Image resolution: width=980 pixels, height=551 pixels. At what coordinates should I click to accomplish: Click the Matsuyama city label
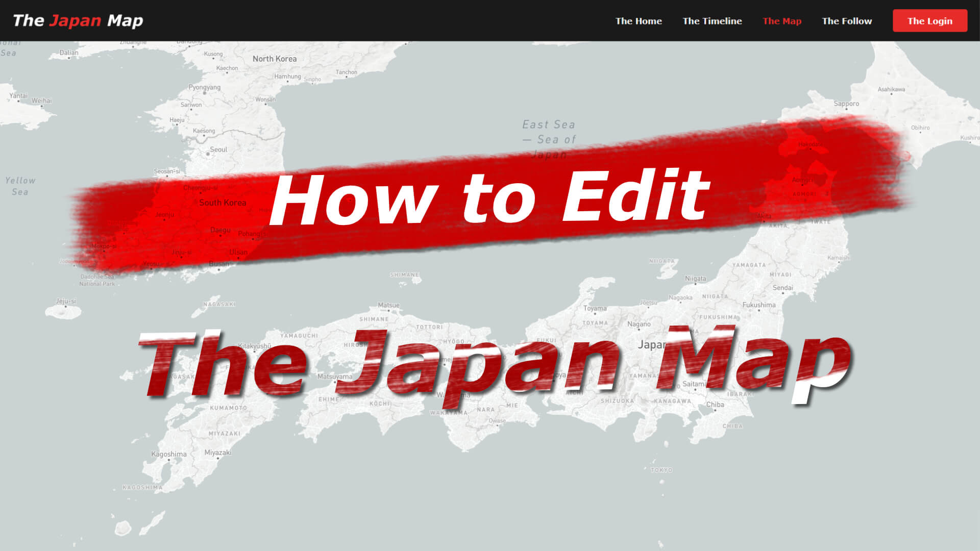[x=335, y=377]
